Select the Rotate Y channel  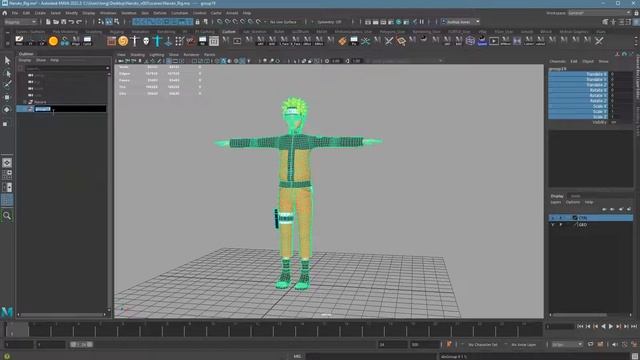(x=578, y=96)
